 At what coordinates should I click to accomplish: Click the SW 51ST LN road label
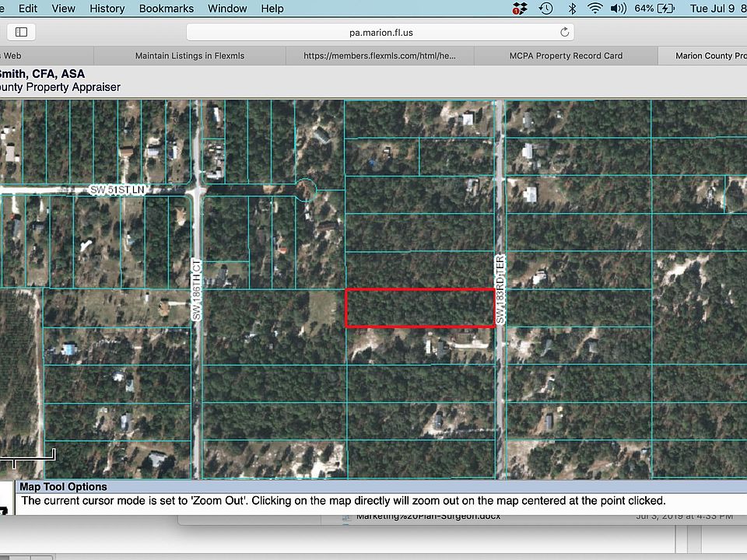click(x=117, y=190)
